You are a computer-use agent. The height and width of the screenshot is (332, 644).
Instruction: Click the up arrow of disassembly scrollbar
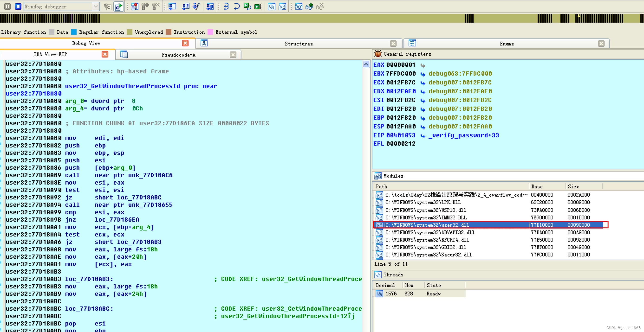[366, 64]
